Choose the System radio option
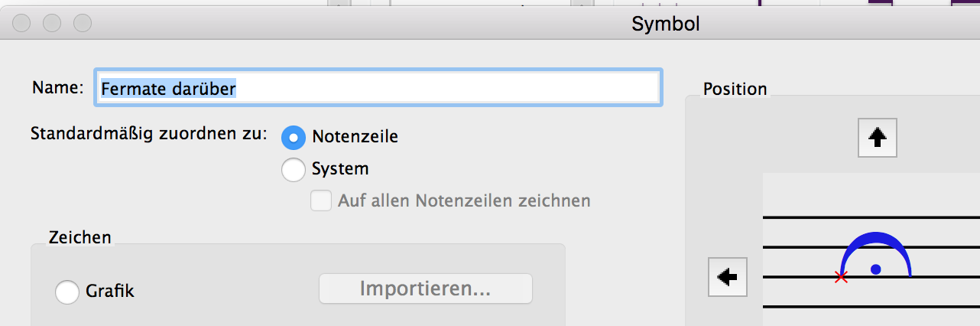Viewport: 980px width, 326px height. click(x=294, y=169)
